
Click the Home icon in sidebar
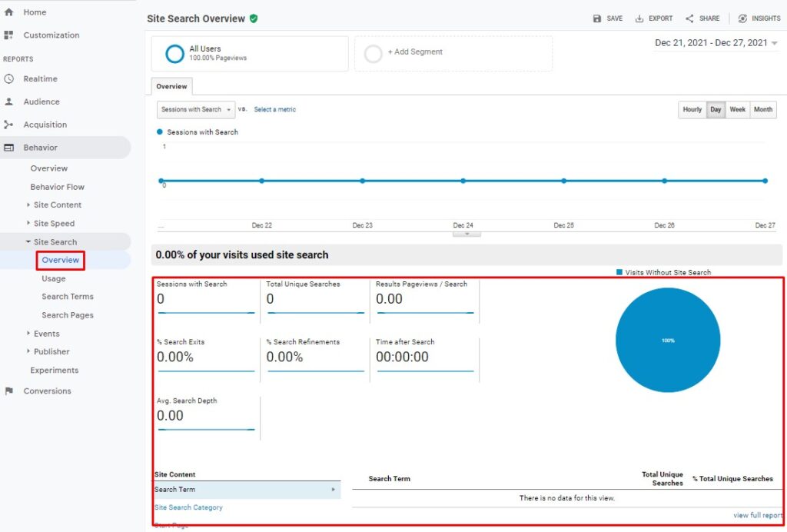8,12
